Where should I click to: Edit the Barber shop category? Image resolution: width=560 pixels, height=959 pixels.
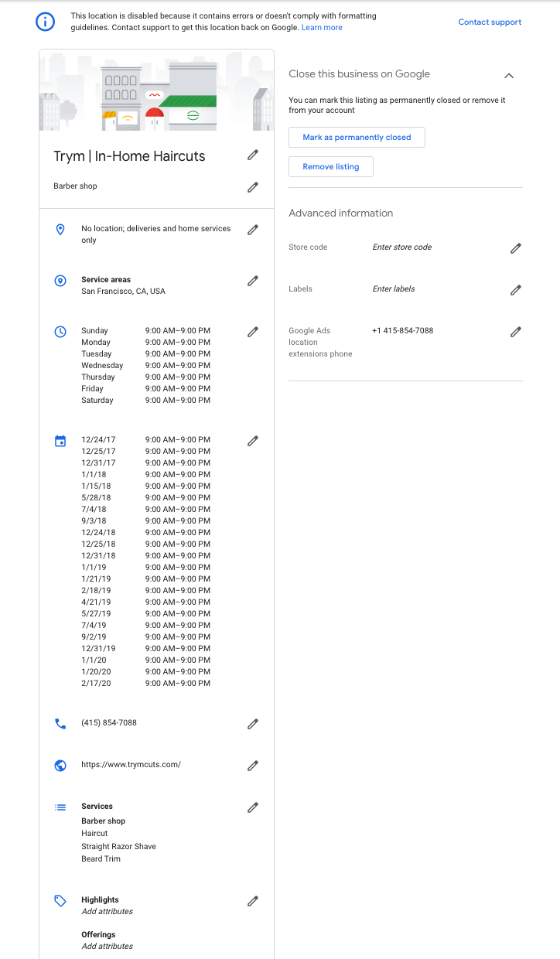pyautogui.click(x=253, y=187)
